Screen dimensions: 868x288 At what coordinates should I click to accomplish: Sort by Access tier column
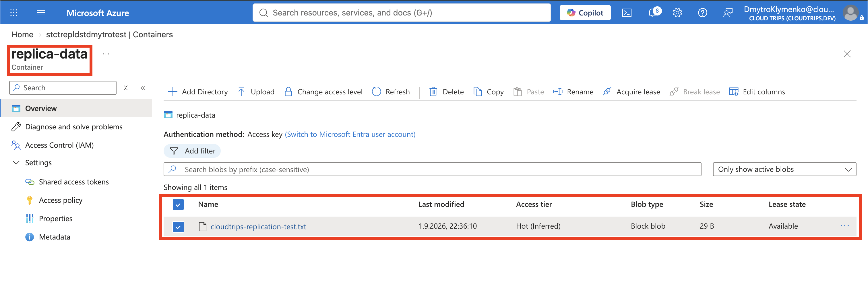click(x=534, y=204)
